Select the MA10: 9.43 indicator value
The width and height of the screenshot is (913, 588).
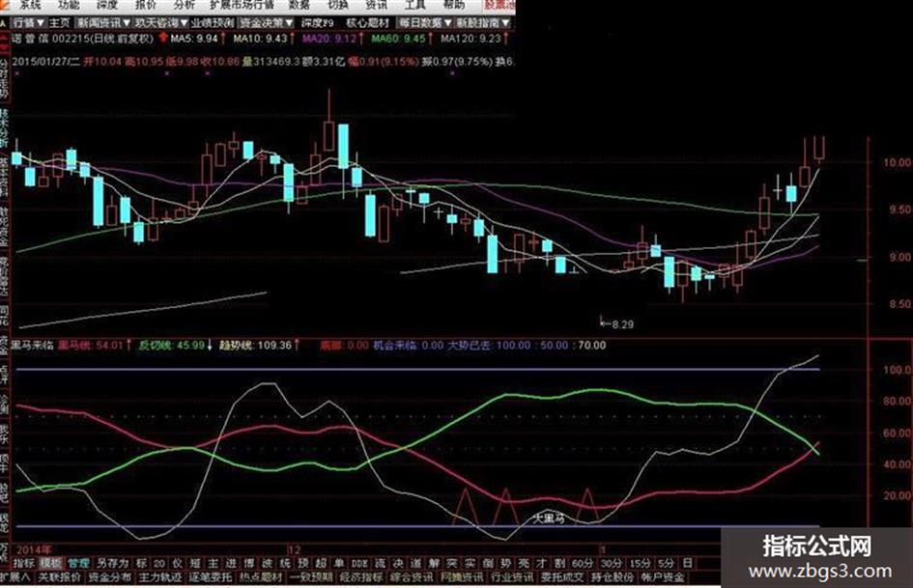260,39
